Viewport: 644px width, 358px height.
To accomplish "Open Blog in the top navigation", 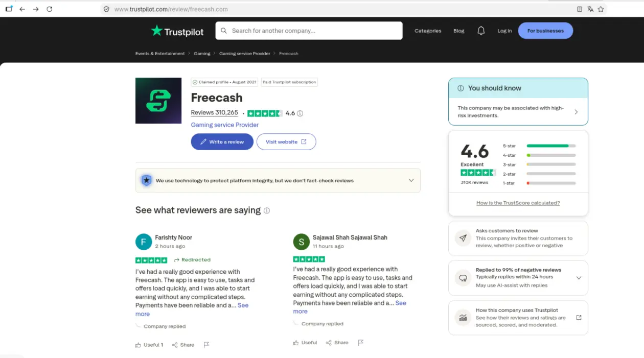I will [459, 31].
